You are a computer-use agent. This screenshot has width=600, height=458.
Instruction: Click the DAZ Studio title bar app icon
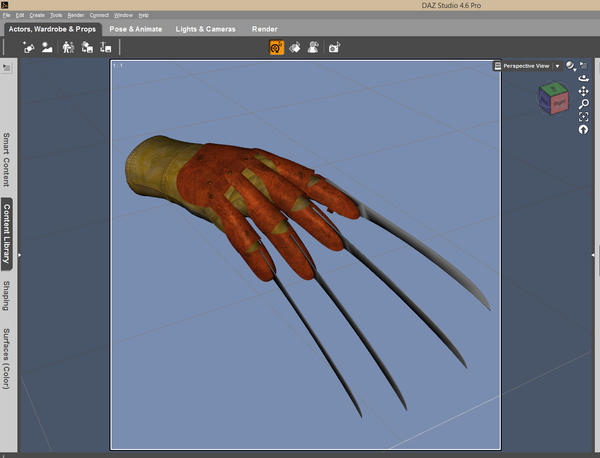click(5, 5)
